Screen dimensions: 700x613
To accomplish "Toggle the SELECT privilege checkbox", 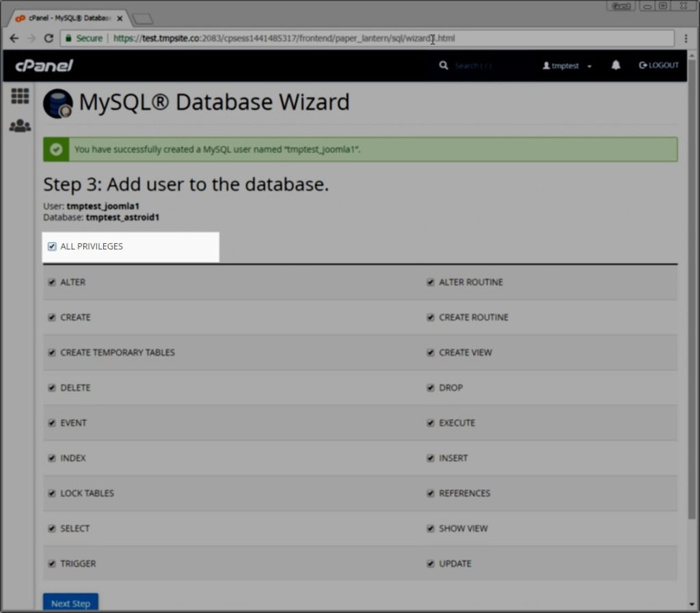I will tap(52, 529).
